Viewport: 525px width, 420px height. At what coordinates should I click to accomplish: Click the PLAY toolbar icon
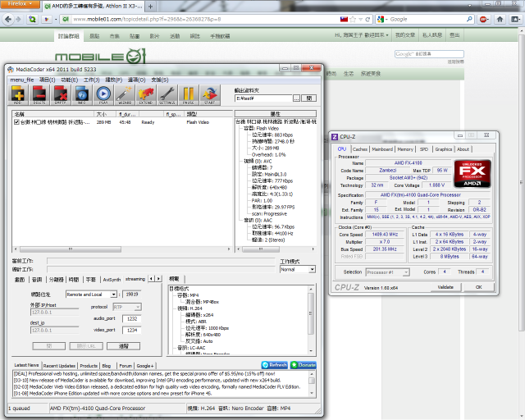tap(103, 95)
